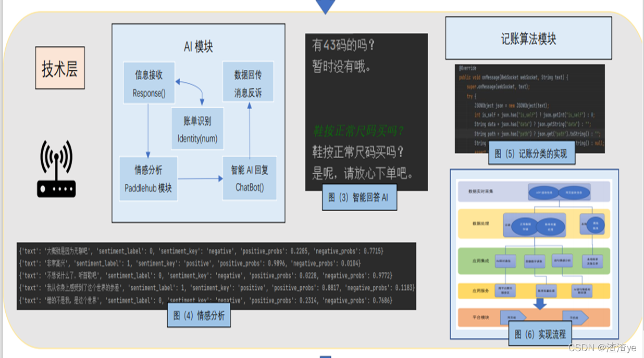
Task: Click the 图 (6) 实现流程 caption
Action: (540, 334)
